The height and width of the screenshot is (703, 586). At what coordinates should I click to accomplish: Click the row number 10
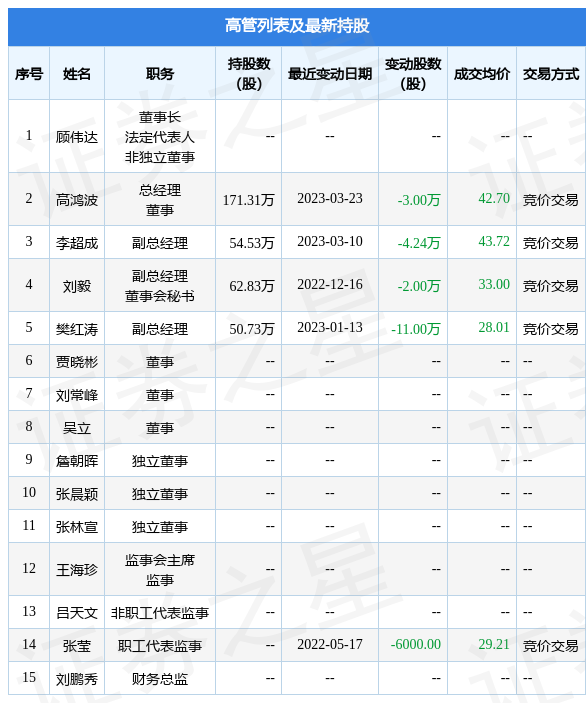pyautogui.click(x=29, y=492)
